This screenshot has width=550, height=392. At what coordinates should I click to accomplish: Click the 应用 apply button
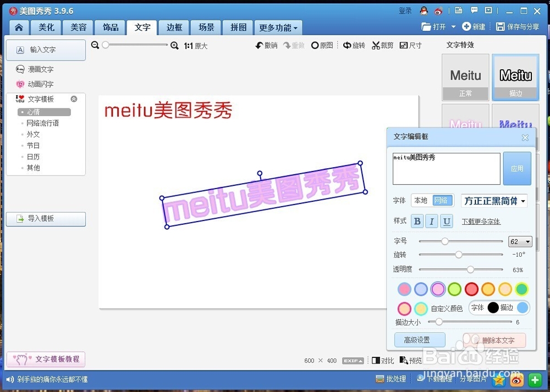517,168
